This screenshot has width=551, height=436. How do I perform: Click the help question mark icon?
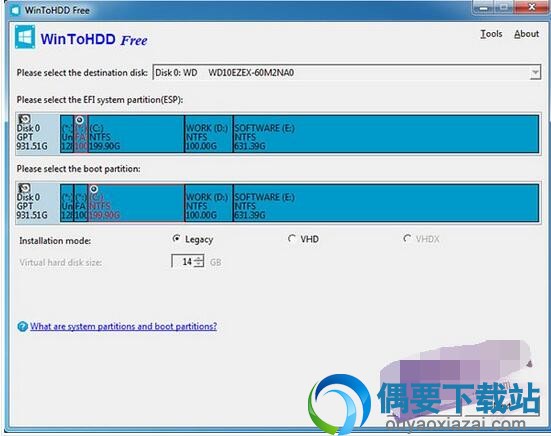22,327
